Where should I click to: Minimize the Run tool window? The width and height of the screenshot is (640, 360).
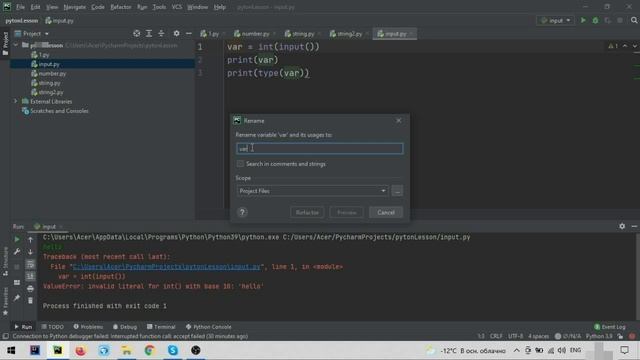(x=634, y=226)
